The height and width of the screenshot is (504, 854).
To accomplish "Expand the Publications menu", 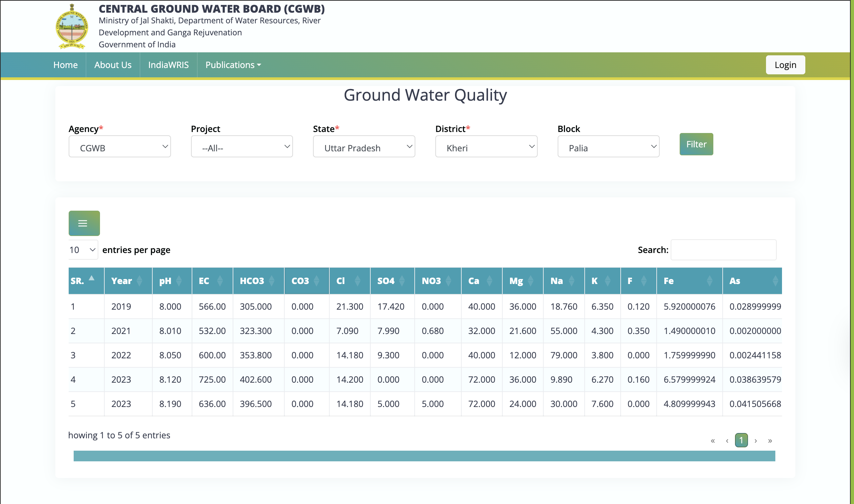I will 233,65.
